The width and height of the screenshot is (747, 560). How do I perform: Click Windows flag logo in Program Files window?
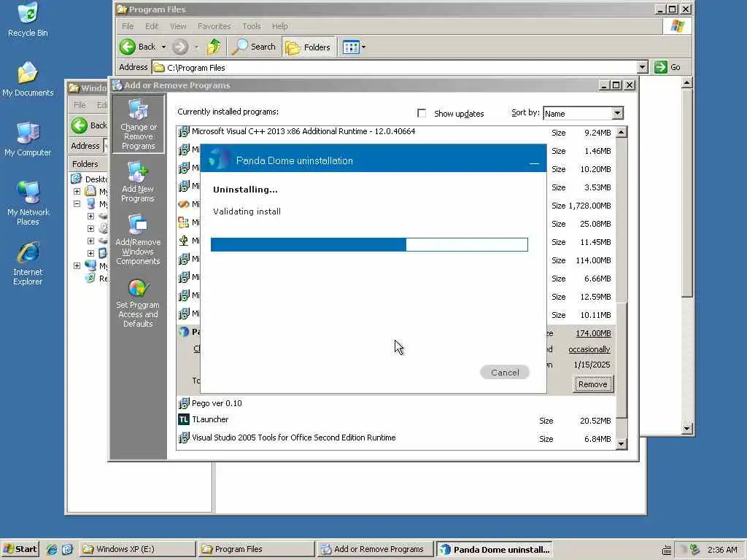pos(677,26)
